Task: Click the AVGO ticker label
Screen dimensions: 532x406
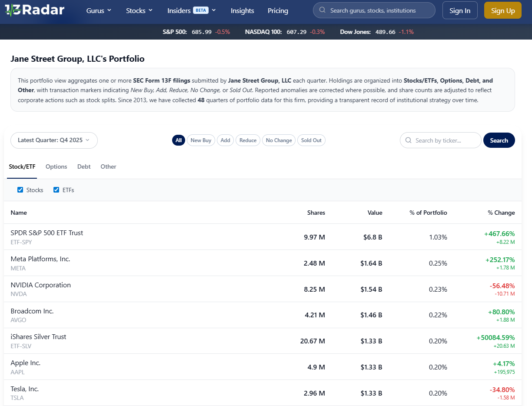Action: (x=18, y=320)
